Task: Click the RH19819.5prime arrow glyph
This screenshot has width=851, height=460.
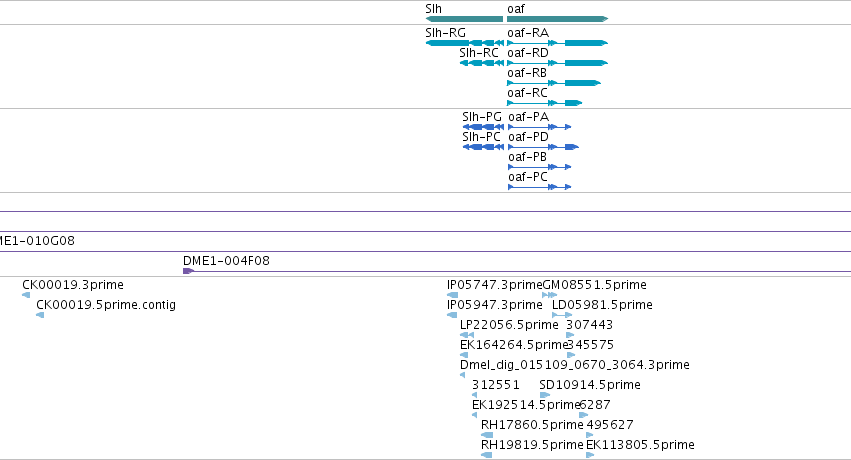Action: pyautogui.click(x=486, y=455)
